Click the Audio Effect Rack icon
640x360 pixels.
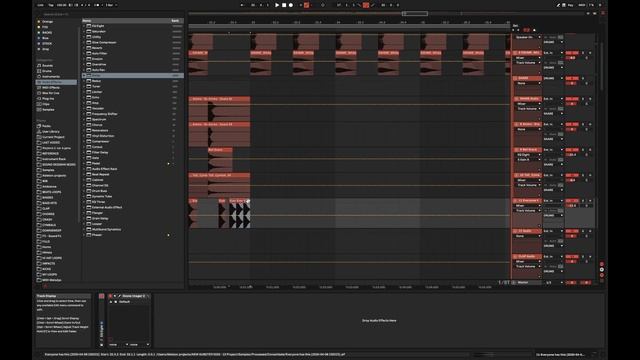89,169
